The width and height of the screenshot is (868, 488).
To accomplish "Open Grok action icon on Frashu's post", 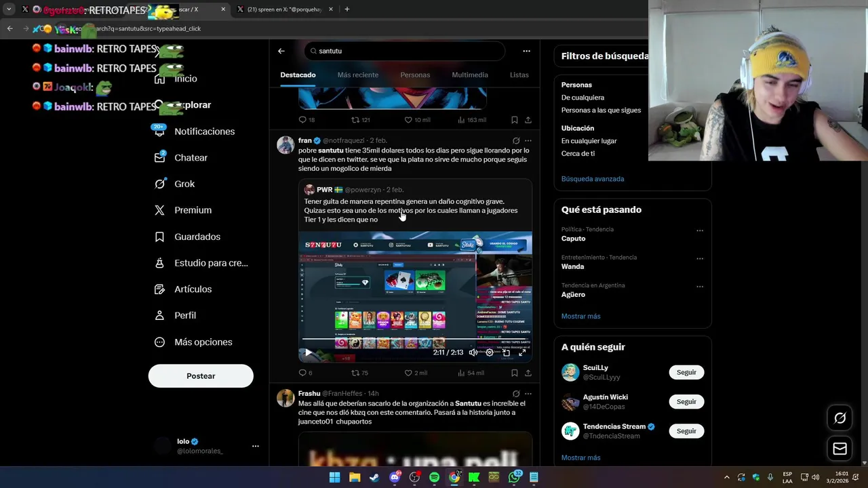I will [x=516, y=393].
